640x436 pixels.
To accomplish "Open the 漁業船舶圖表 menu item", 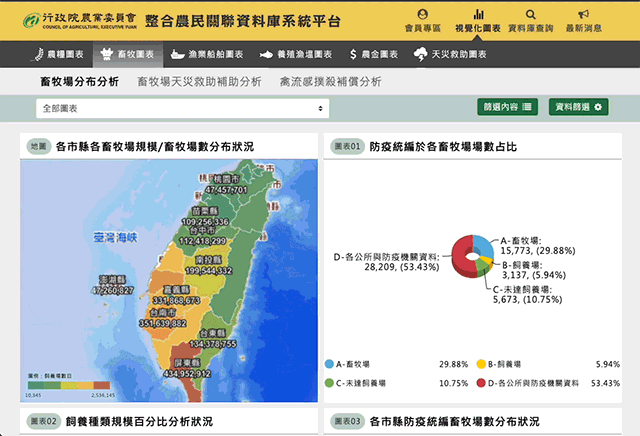I will click(207, 54).
